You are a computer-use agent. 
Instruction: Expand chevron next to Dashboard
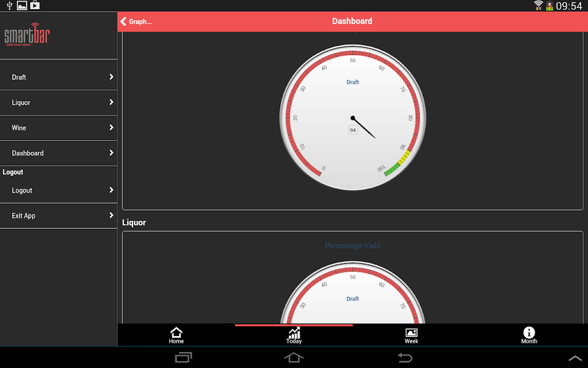111,152
